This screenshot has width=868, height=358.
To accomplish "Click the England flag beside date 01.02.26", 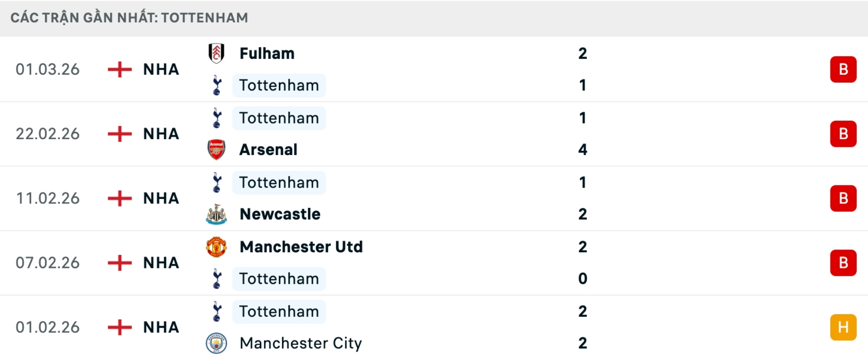I will click(119, 327).
